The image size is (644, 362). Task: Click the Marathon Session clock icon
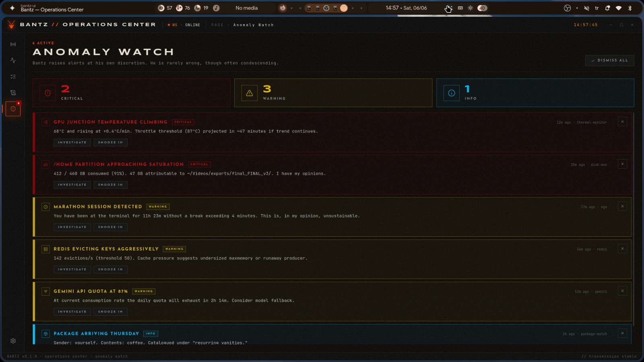(x=46, y=207)
